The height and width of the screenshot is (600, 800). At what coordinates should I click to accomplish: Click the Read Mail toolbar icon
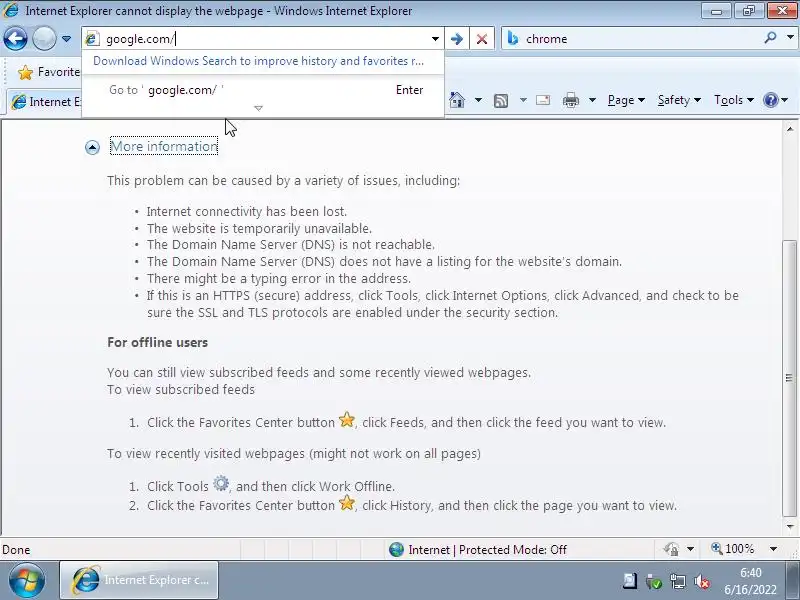click(x=543, y=100)
